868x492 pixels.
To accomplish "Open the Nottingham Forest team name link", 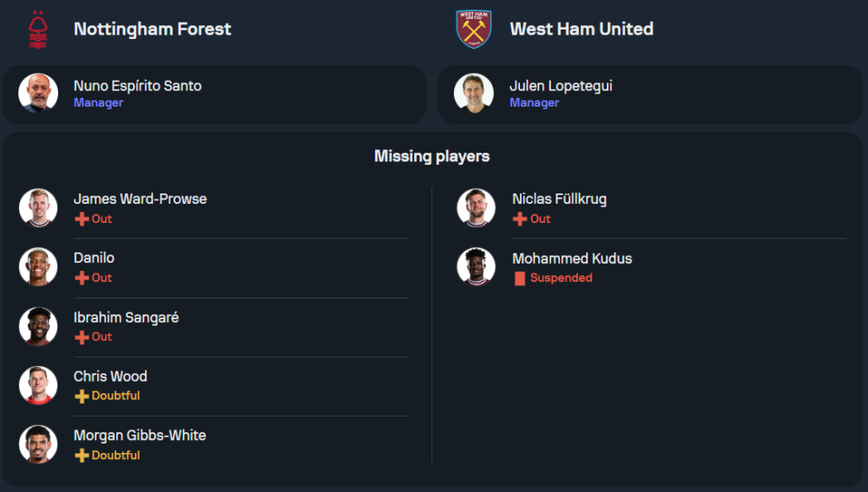I will [x=152, y=29].
